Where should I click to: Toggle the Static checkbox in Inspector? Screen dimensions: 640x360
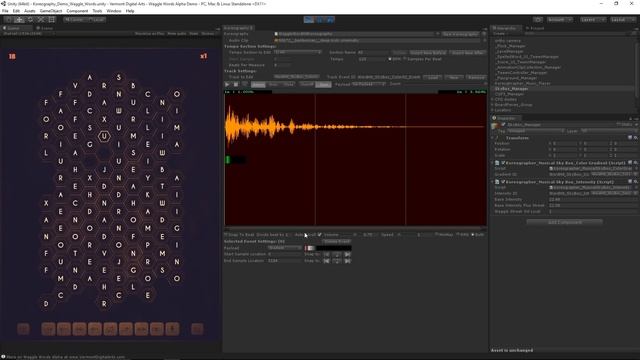[619, 124]
